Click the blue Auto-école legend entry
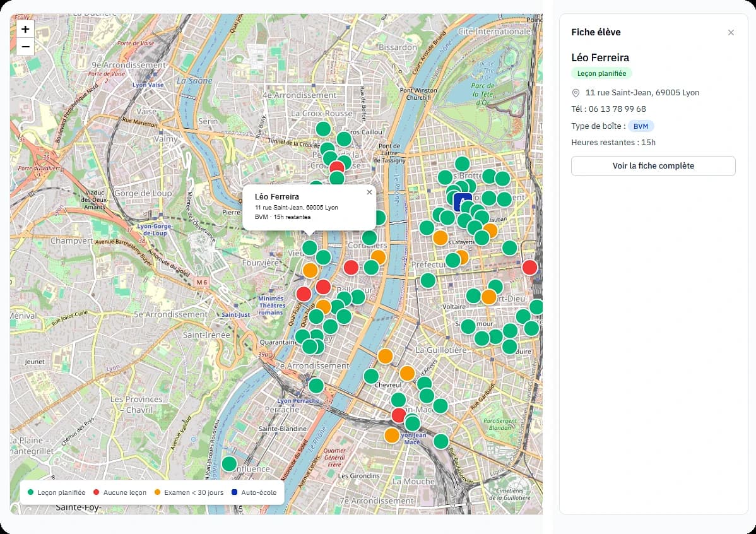 click(254, 492)
